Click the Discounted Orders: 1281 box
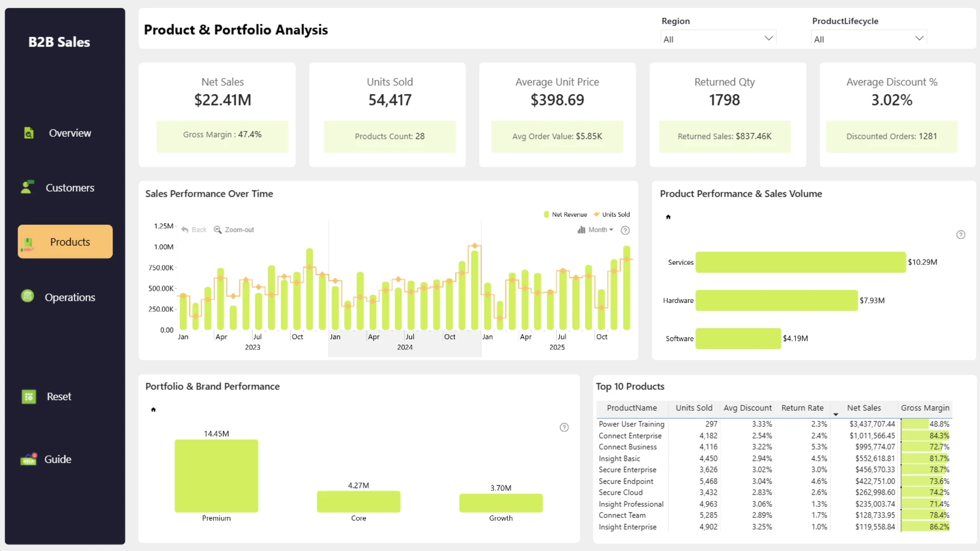Screen dimensions: 980x551 (x=892, y=136)
